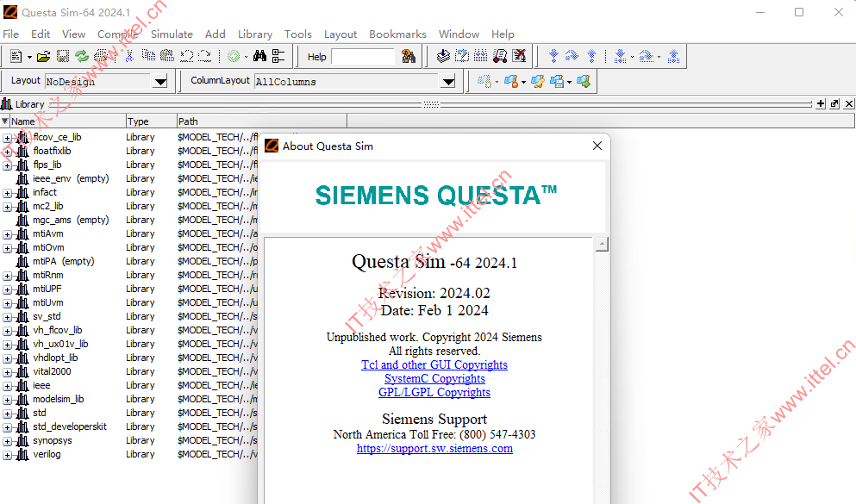This screenshot has width=856, height=504.
Task: Click the Delete Bookmark flag with minus icon
Action: [511, 82]
